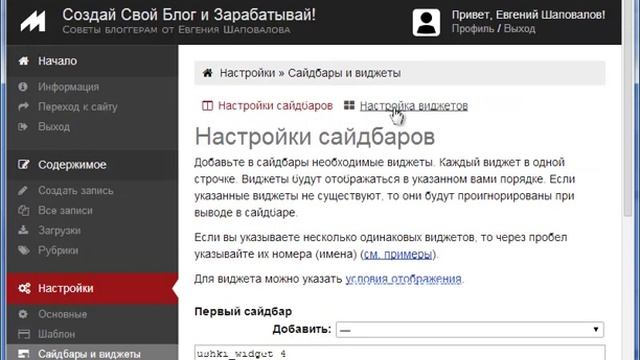
Task: Click the Первый сайдбар label
Action: [x=243, y=311]
